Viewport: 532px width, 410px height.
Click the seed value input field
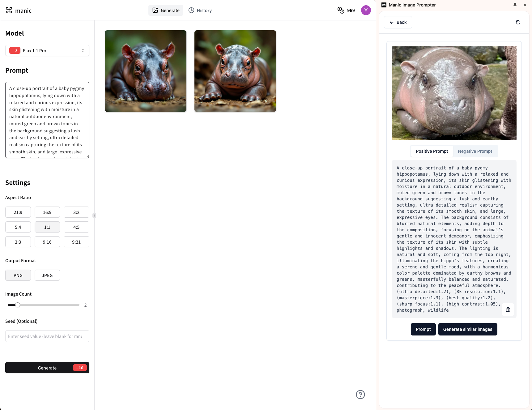47,336
